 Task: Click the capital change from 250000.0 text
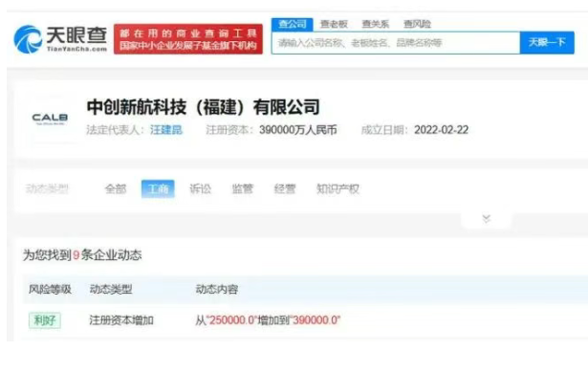(268, 320)
